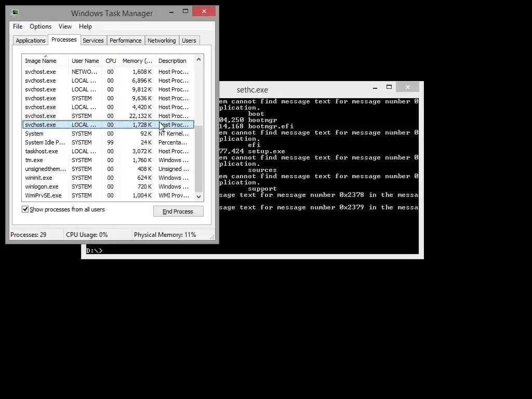This screenshot has width=532, height=399.
Task: Close the Windows Task Manager window
Action: tap(204, 11)
